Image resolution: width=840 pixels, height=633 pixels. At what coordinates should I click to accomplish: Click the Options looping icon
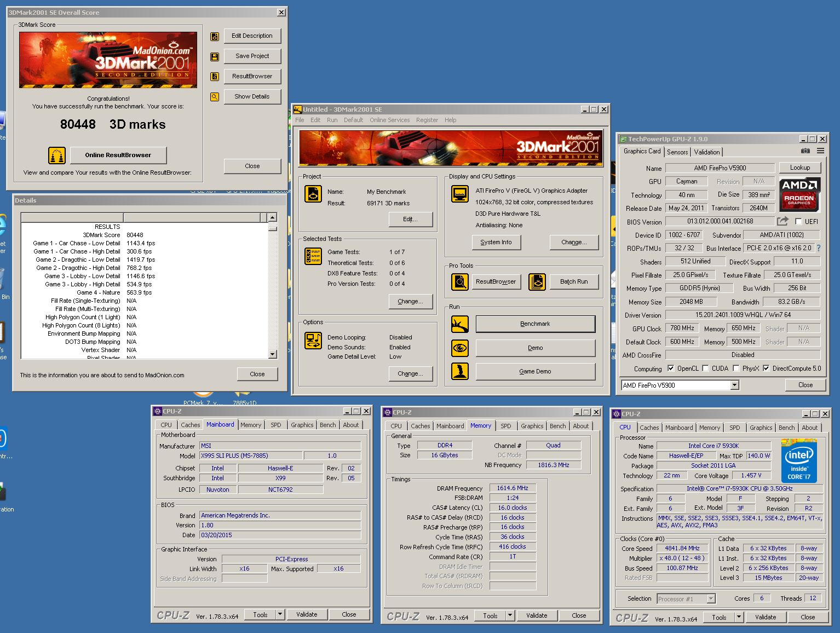click(313, 340)
